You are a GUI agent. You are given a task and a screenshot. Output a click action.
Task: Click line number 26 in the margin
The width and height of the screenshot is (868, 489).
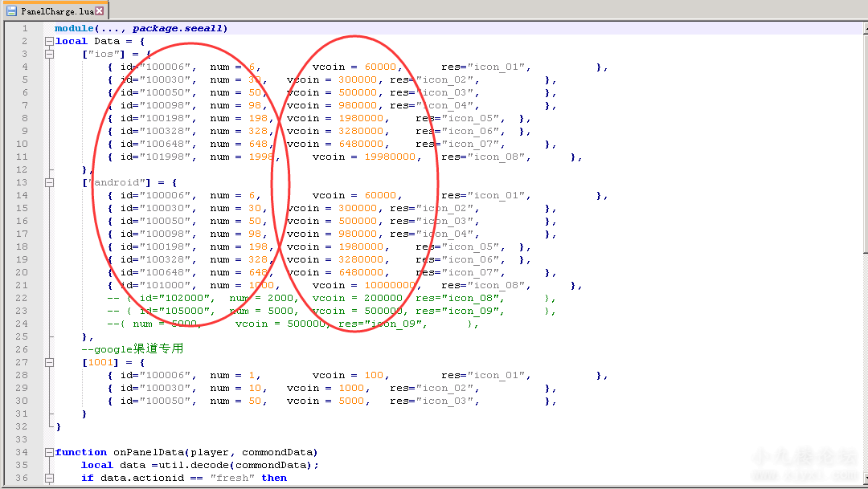(x=22, y=349)
